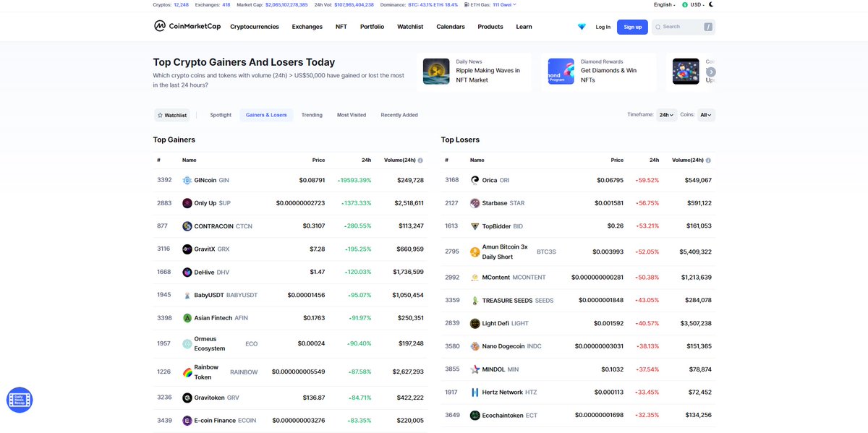Select the Gainers & Losers tab

[x=266, y=115]
